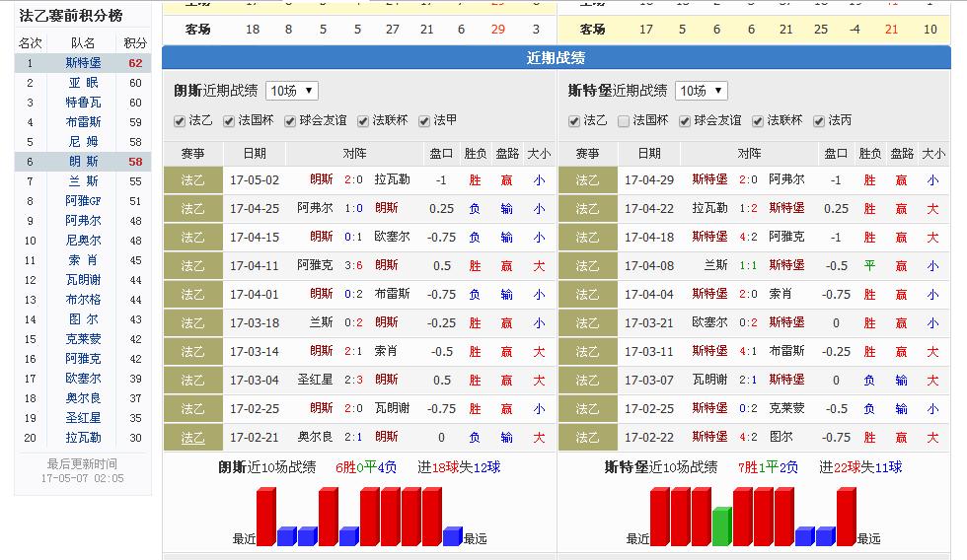The width and height of the screenshot is (967, 560).
Task: Click the 法乙 badge on 17-02-21 row
Action: (192, 438)
